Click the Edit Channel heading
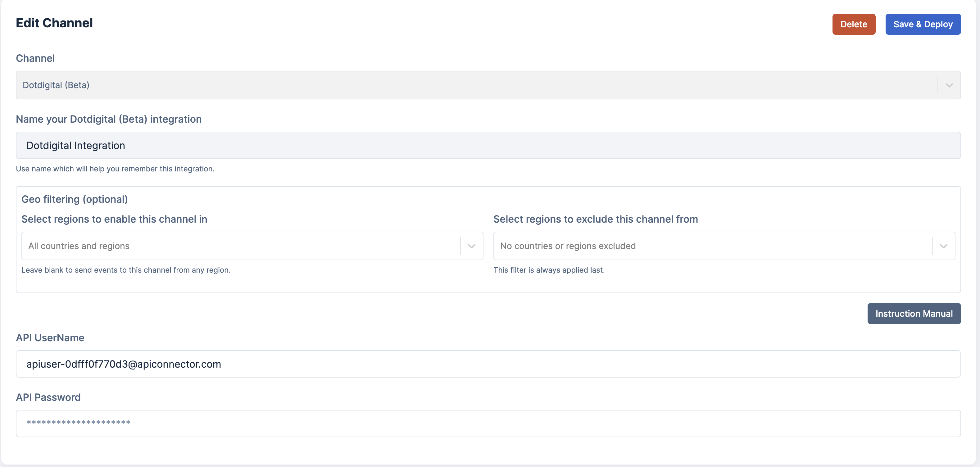This screenshot has width=980, height=467. point(54,23)
